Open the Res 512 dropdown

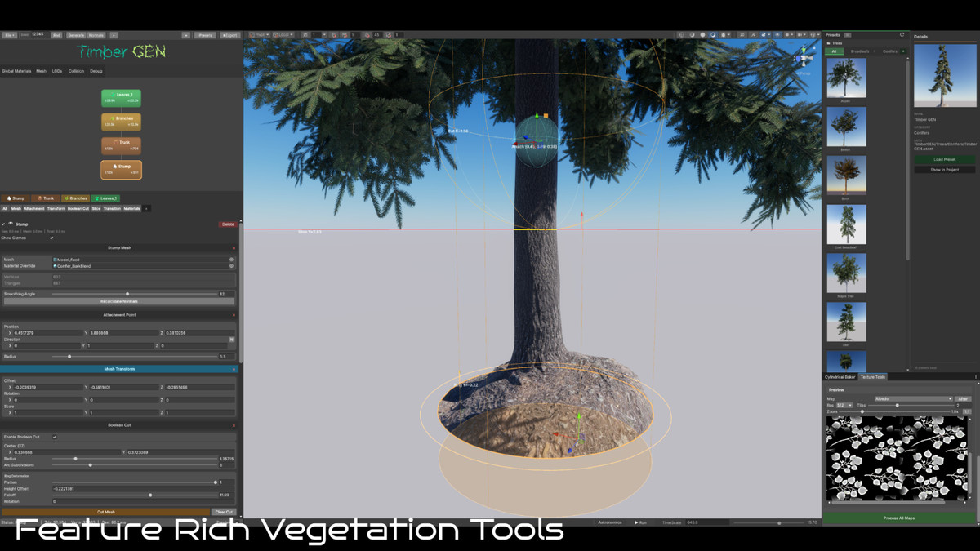pyautogui.click(x=844, y=405)
